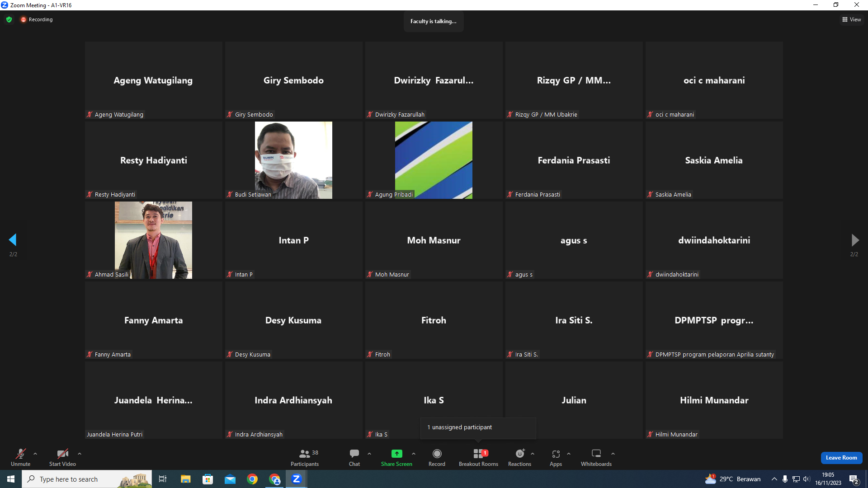Expand the arrow next to Share Screen
The height and width of the screenshot is (488, 868).
[x=414, y=454]
